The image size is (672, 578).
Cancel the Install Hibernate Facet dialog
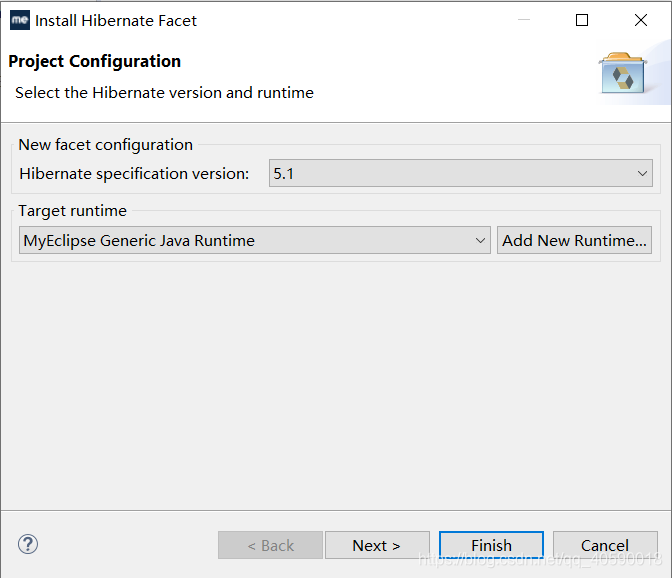click(605, 545)
